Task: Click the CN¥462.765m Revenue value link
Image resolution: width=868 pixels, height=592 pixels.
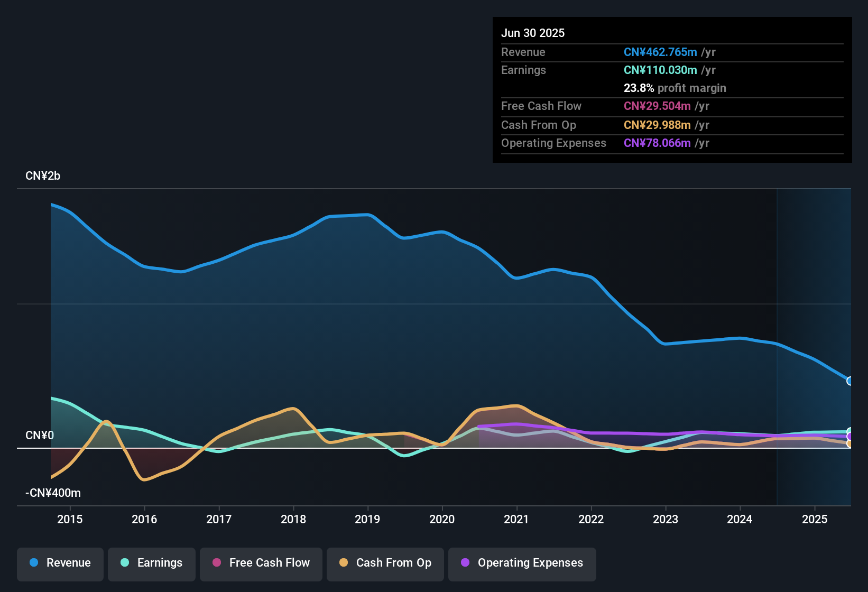Action: click(x=660, y=52)
